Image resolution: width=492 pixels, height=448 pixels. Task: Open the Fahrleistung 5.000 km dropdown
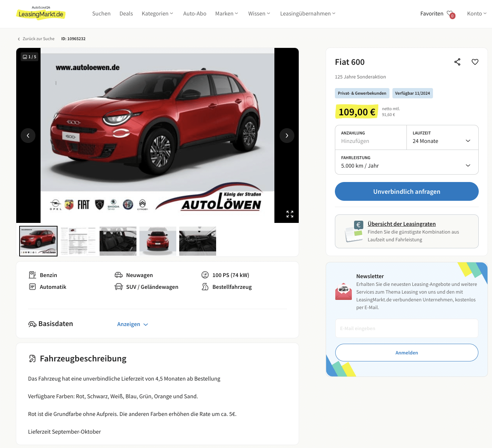[x=407, y=162]
